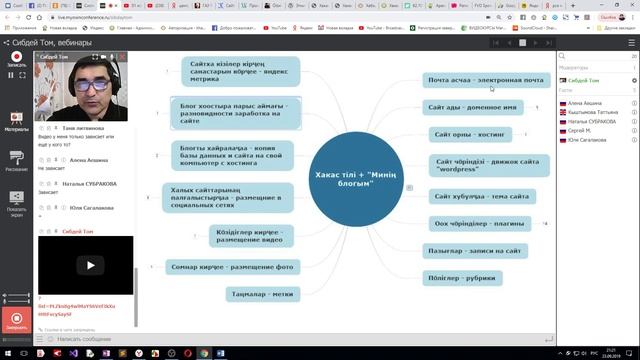The height and width of the screenshot is (360, 640).
Task: Expand children of Сайт ады node
Action: pos(537,107)
